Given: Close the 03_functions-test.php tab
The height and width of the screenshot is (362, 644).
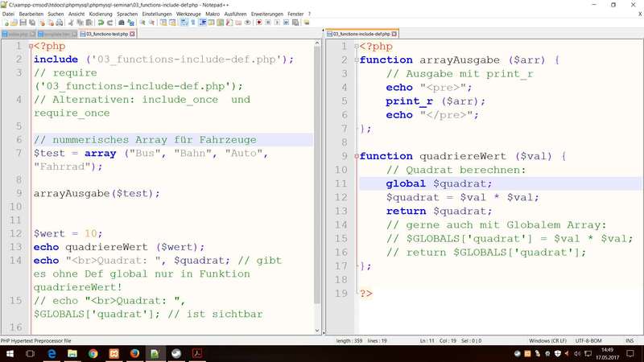Looking at the screenshot, I should click(134, 35).
